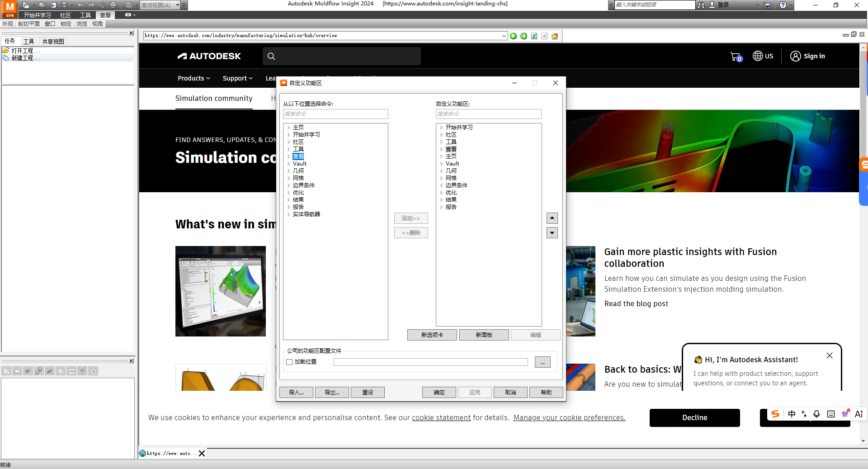Click the binoculars search icon
Image resolution: width=868 pixels, height=469 pixels.
click(701, 5)
